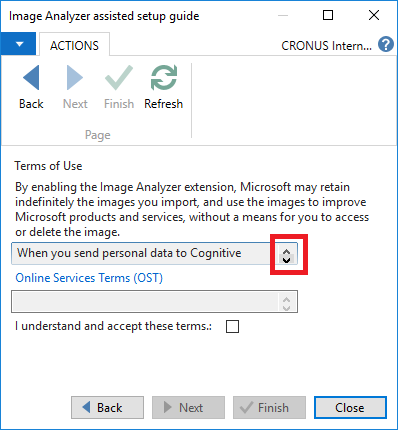Tick the understand and accept terms checkbox
Screen dimensions: 398x430
232,326
